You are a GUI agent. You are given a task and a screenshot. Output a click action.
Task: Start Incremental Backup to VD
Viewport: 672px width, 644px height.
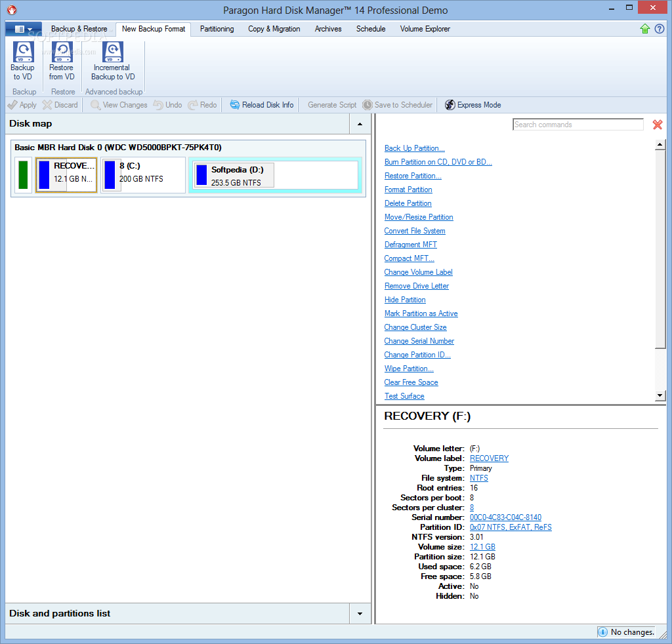tap(113, 61)
